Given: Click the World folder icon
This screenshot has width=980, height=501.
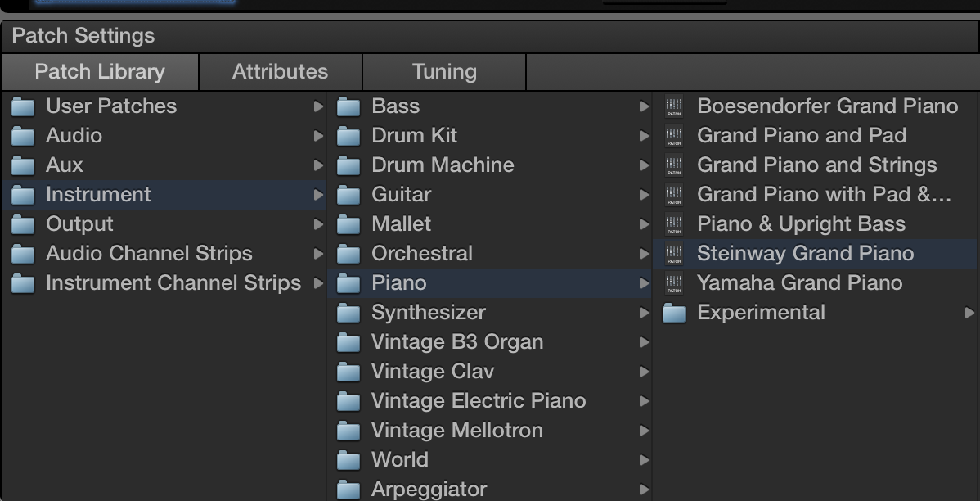Looking at the screenshot, I should point(348,460).
